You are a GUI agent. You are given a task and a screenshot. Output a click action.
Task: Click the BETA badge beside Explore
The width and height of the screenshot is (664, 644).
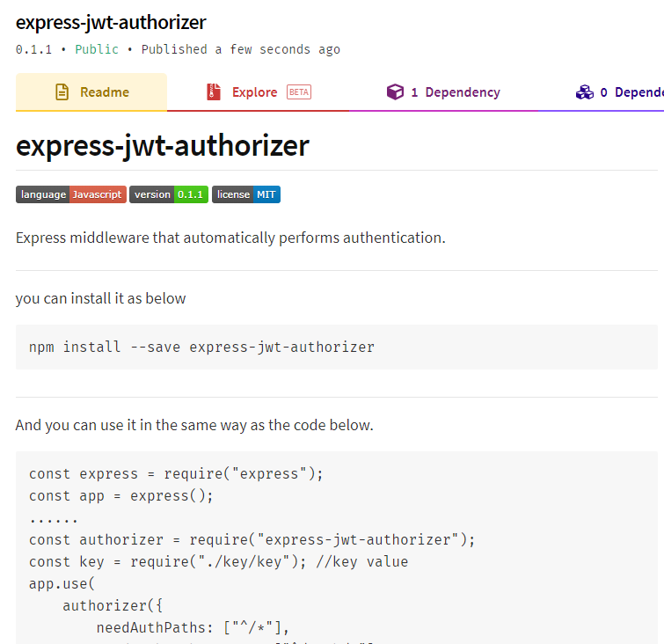pos(299,92)
